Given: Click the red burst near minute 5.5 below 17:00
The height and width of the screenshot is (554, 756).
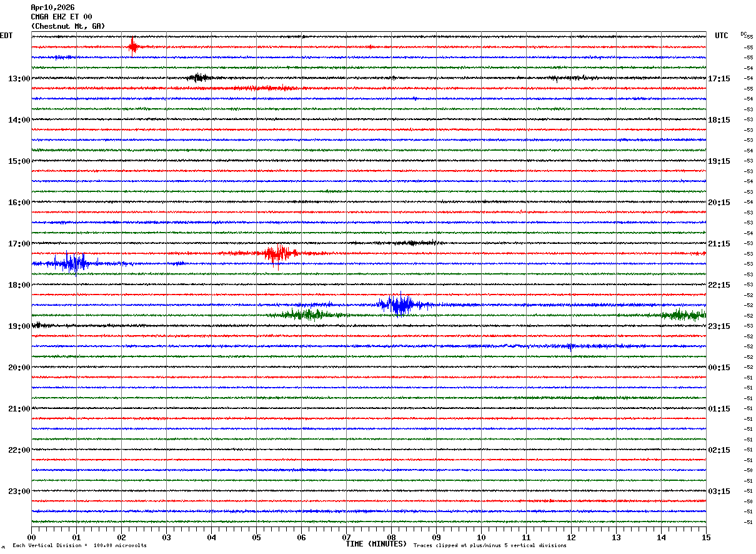Looking at the screenshot, I should [277, 253].
